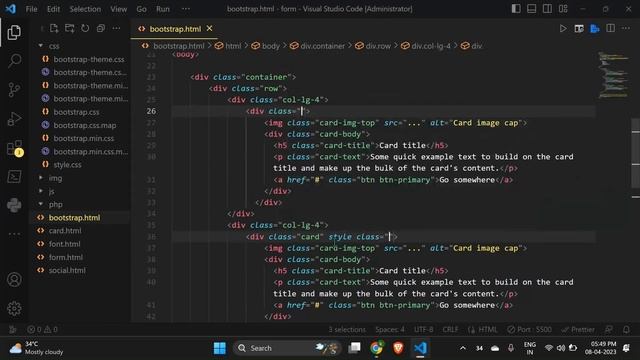Change CRLF end of line sequence

pos(450,329)
